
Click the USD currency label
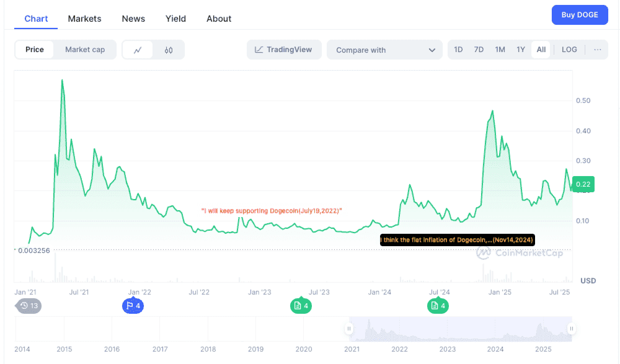coord(588,280)
